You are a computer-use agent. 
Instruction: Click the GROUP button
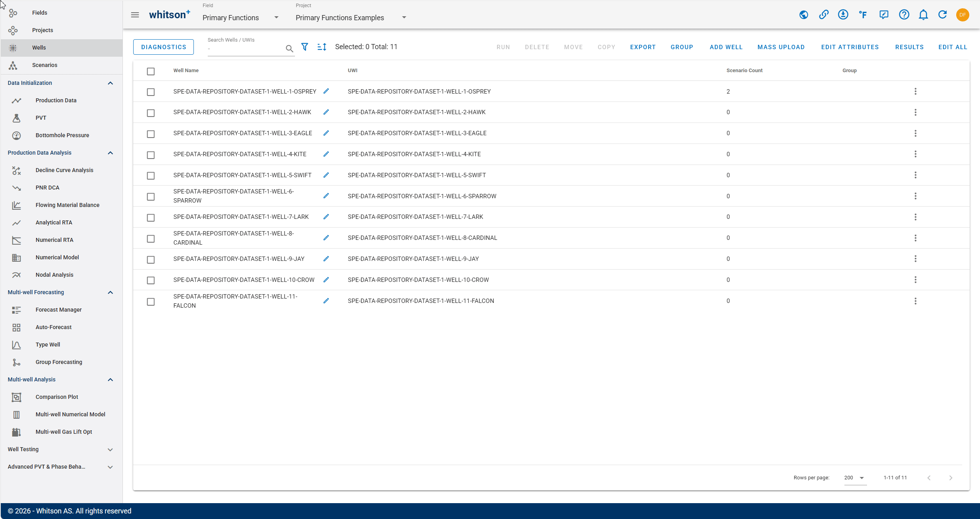point(682,47)
